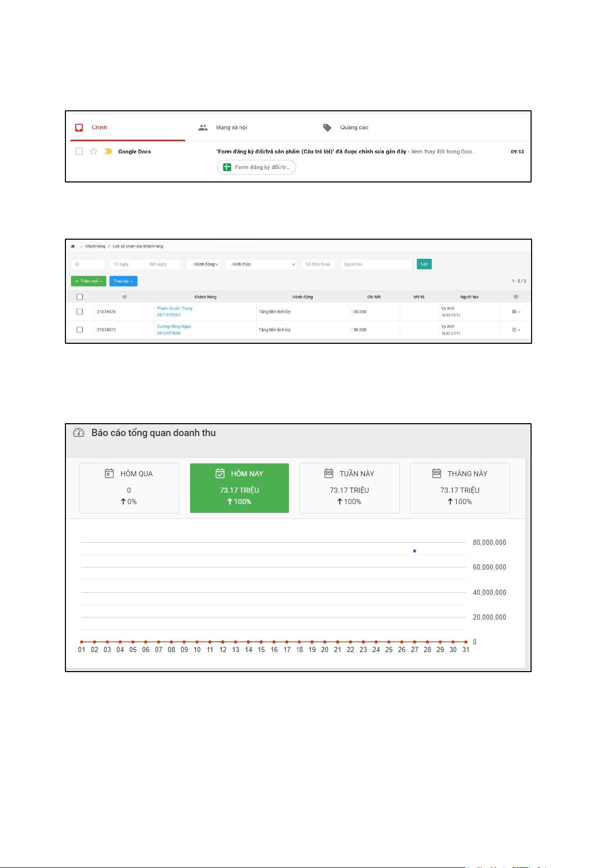Open row menu for ID 21074476

click(x=516, y=312)
